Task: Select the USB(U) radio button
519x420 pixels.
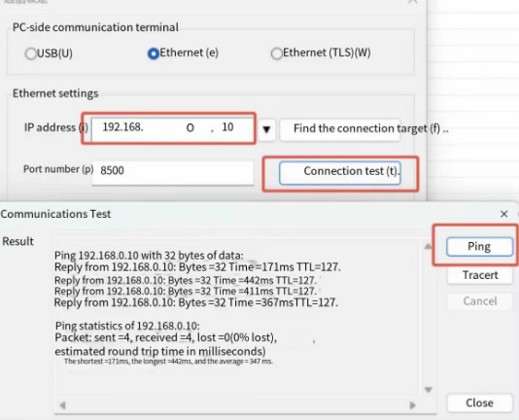Action: (x=31, y=53)
